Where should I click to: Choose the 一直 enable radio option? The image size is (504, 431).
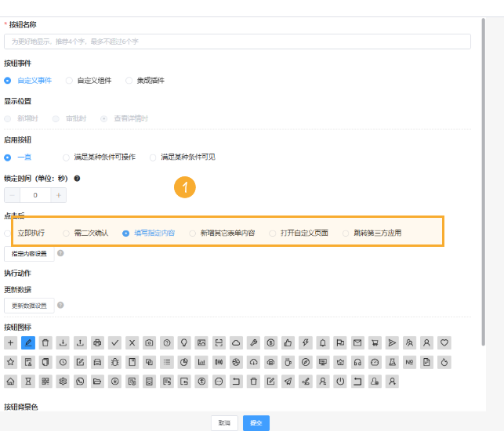click(x=18, y=158)
